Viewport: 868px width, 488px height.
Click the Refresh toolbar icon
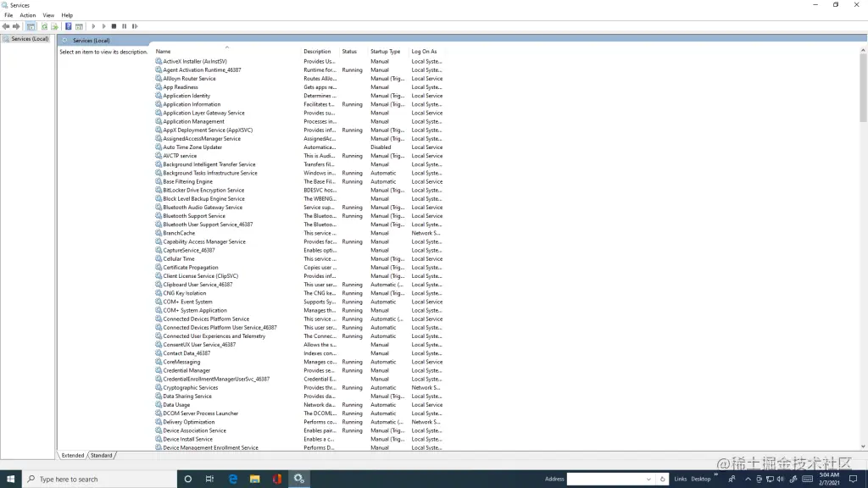coord(44,26)
